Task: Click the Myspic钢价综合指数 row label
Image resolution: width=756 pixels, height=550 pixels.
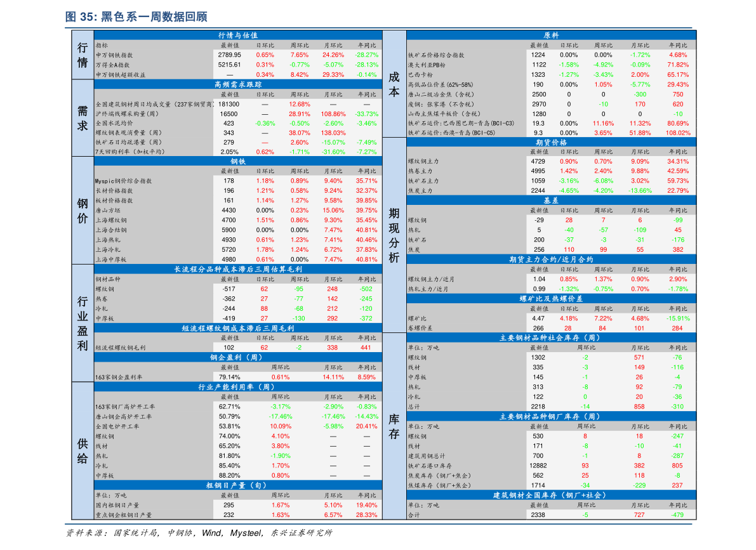Action: [x=123, y=181]
